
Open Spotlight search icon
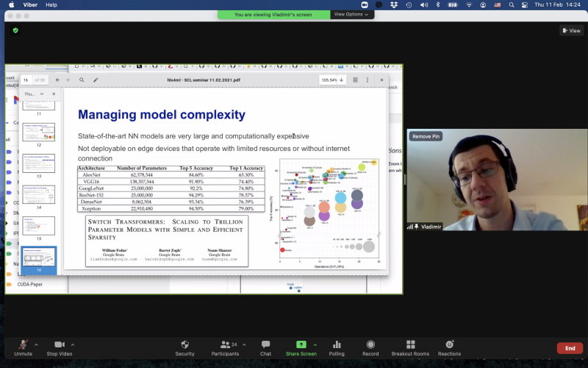512,5
